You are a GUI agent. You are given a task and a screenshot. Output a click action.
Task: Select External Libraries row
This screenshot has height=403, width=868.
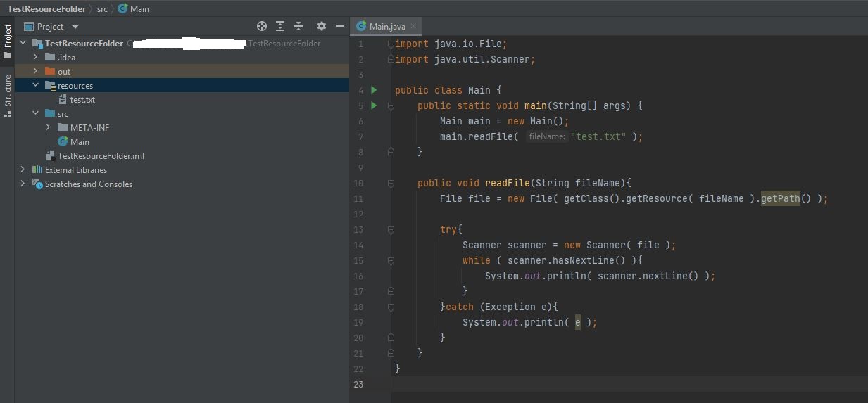coord(182,169)
